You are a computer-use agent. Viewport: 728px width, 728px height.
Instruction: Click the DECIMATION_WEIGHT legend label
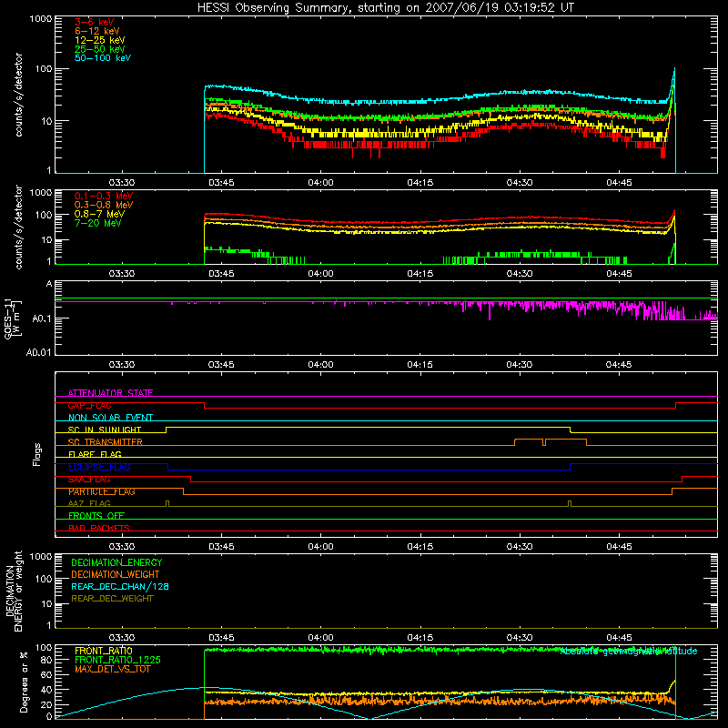pyautogui.click(x=116, y=574)
